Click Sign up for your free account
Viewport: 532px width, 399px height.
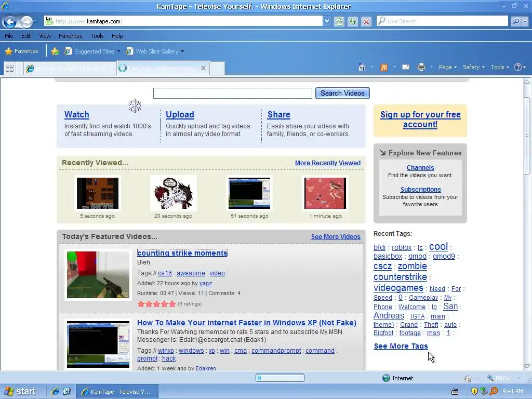coord(420,119)
